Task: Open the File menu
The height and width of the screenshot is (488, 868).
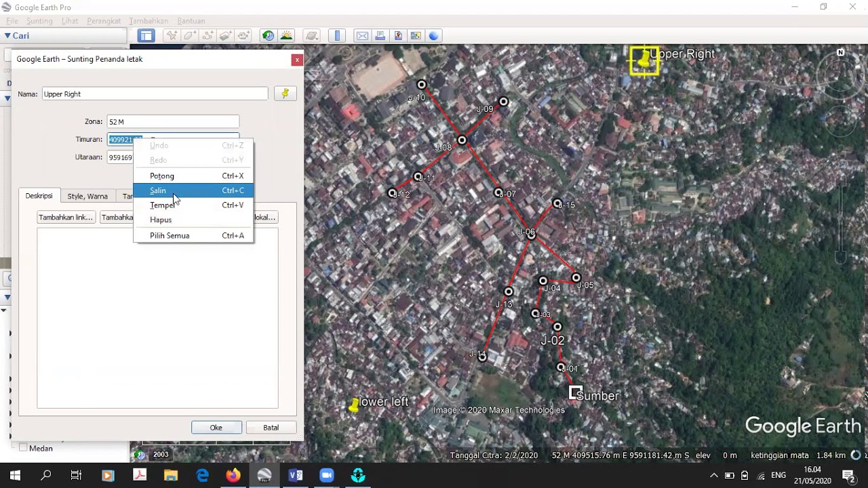Action: pyautogui.click(x=12, y=21)
